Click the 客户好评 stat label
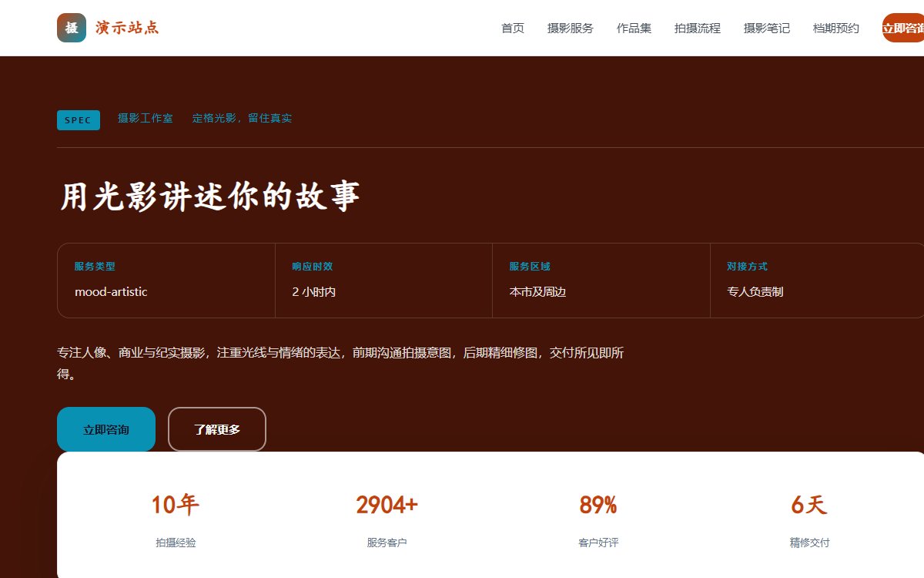Image resolution: width=924 pixels, height=578 pixels. (598, 543)
